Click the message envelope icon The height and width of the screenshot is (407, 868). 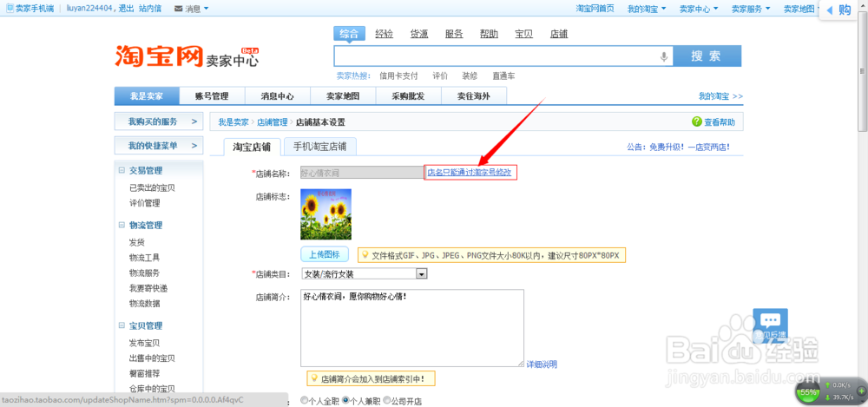tap(178, 9)
